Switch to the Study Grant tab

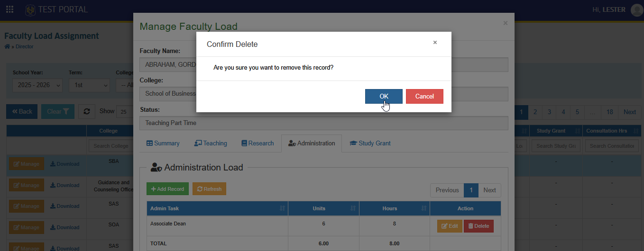pos(370,143)
